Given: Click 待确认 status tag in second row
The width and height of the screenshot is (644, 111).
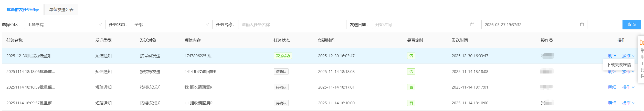Looking at the screenshot, I should click(x=281, y=72).
